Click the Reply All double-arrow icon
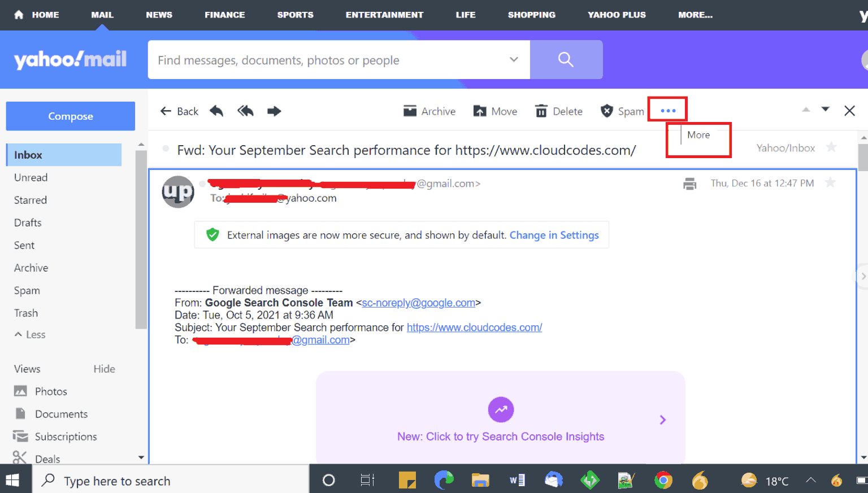Screen dimensions: 868x493 pyautogui.click(x=245, y=111)
